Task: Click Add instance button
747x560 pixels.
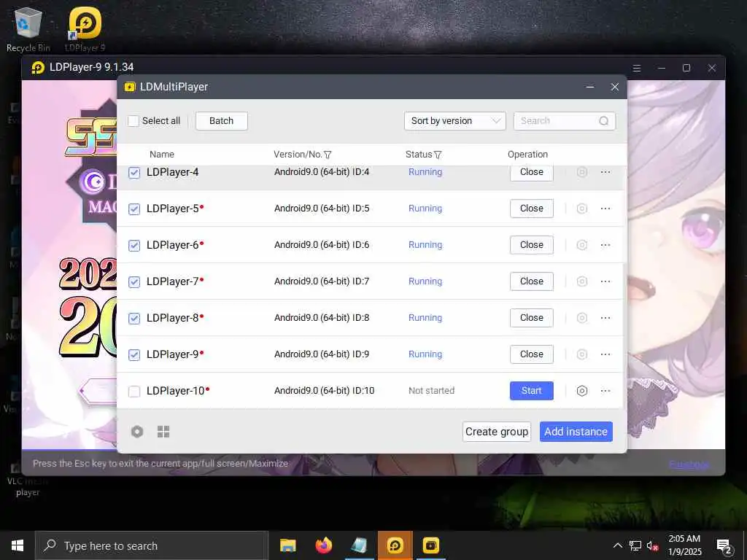Action: click(x=576, y=432)
